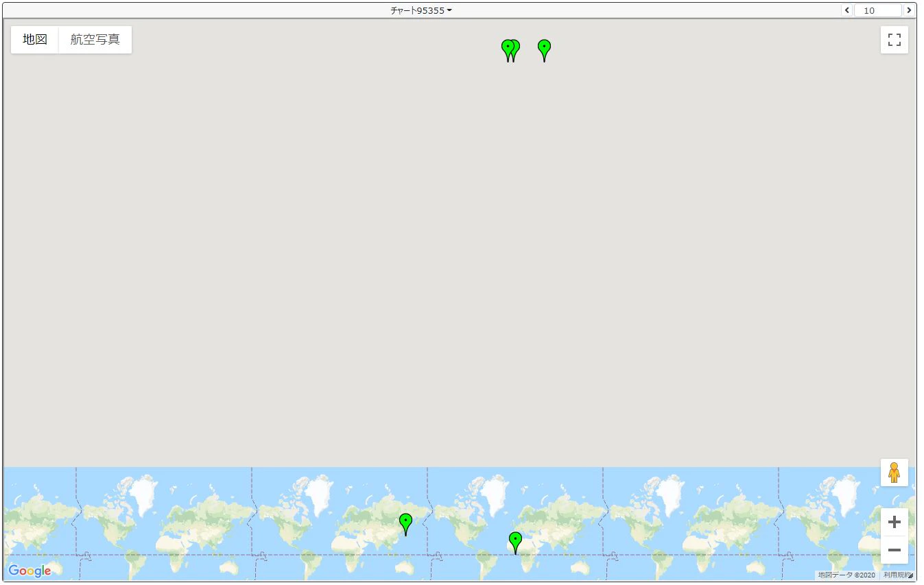Click the 地図データ ©2020 attribution text

point(846,575)
